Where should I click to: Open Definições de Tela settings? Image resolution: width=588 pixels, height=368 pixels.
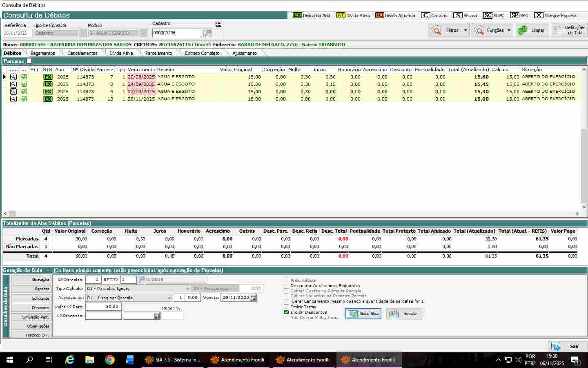(569, 30)
